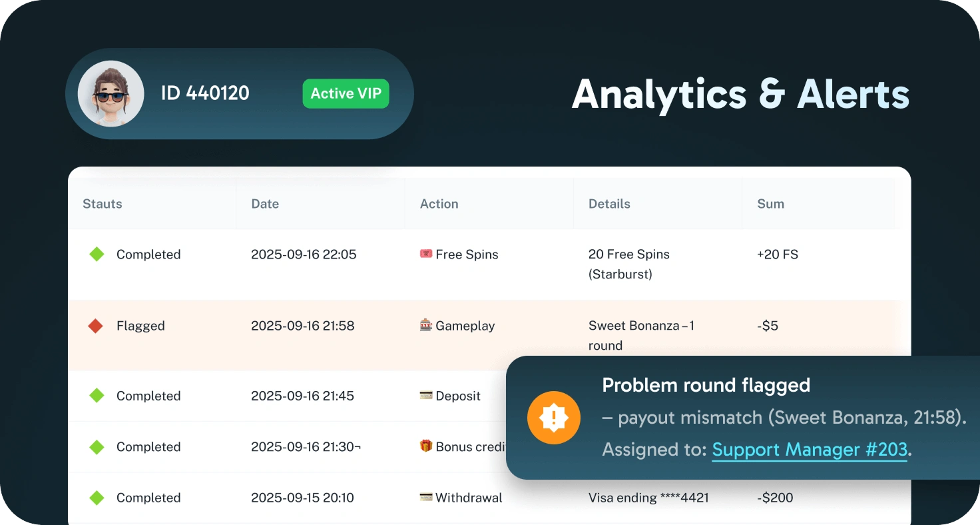The height and width of the screenshot is (525, 980).
Task: Toggle Completed status on the Withdrawal row
Action: click(x=97, y=498)
